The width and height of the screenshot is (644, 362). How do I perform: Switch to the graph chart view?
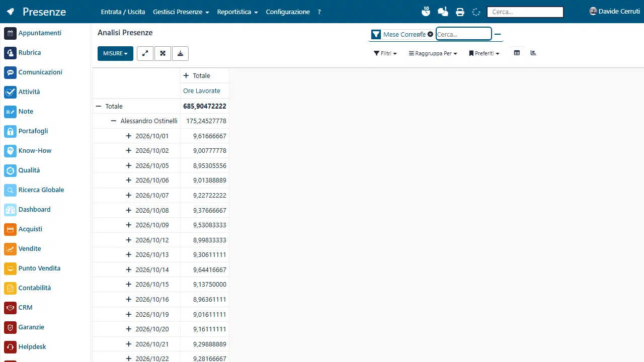(533, 53)
